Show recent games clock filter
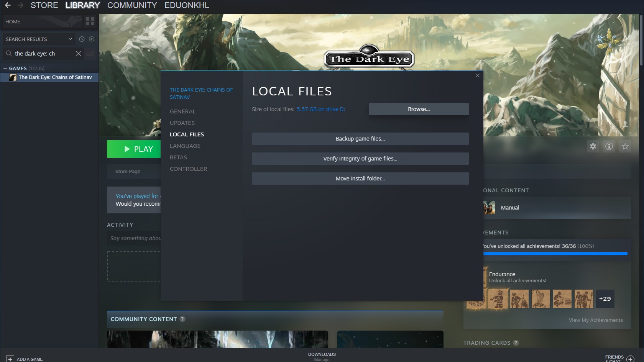 (x=82, y=39)
